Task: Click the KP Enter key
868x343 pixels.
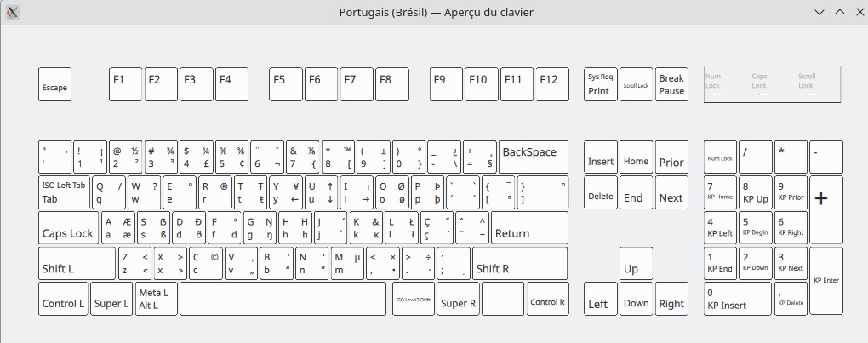Action: (826, 281)
